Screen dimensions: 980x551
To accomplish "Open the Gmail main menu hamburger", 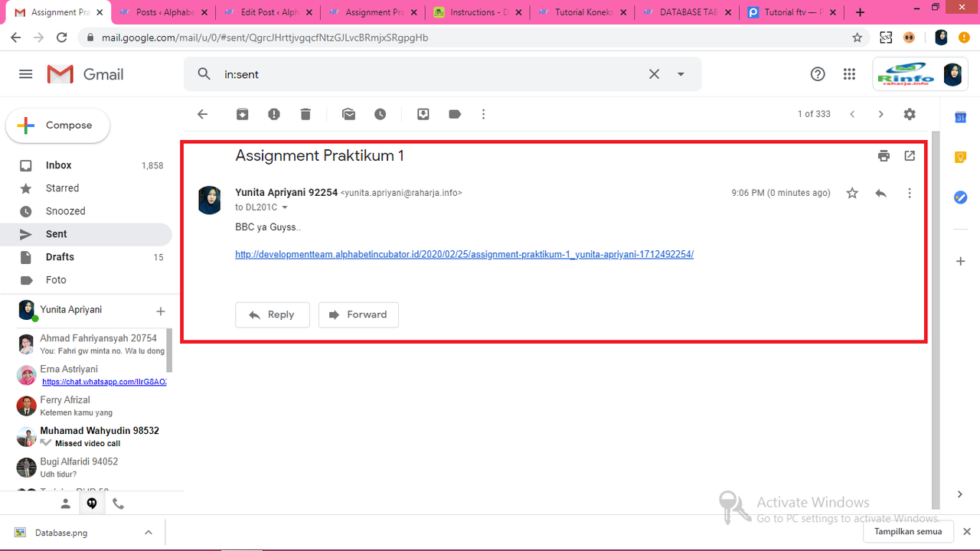I will pyautogui.click(x=25, y=74).
